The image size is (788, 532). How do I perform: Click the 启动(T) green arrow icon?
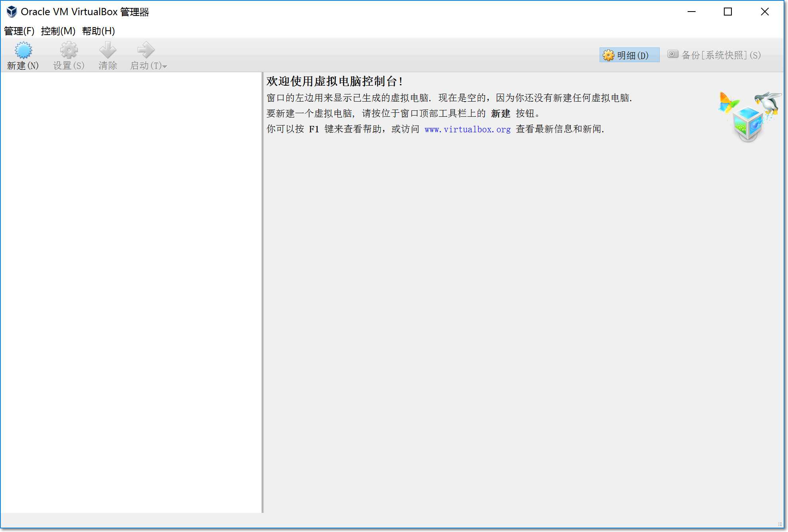pyautogui.click(x=146, y=50)
